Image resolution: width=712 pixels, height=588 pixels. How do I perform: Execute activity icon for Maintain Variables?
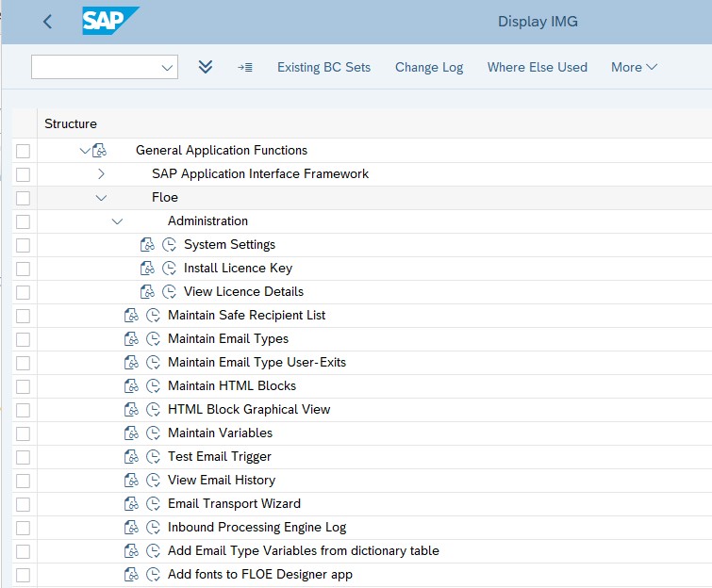coord(153,433)
